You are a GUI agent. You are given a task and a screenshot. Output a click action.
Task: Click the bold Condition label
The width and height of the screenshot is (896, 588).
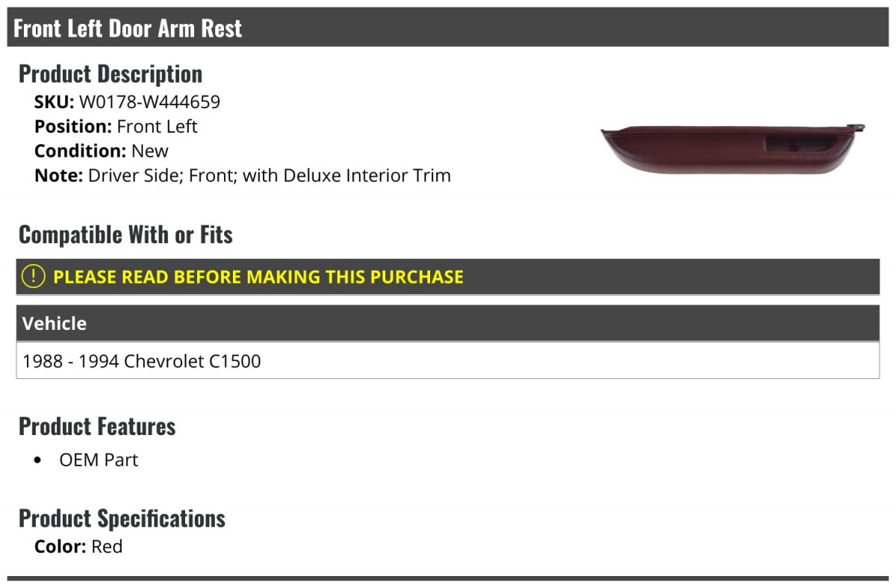click(x=80, y=151)
